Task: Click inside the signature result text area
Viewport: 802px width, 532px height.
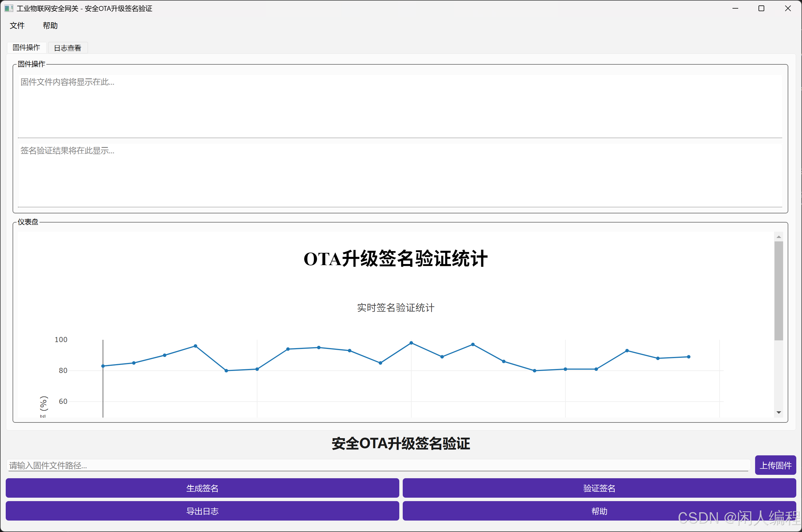Action: pyautogui.click(x=400, y=175)
